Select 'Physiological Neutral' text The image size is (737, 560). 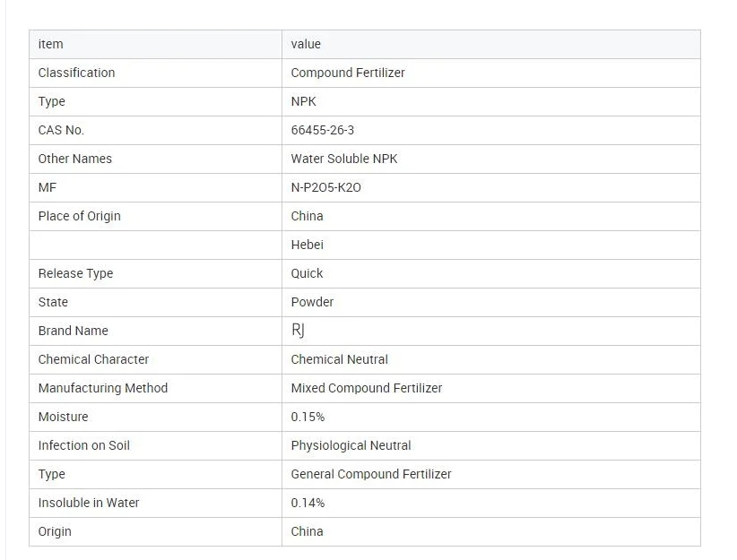tap(351, 445)
